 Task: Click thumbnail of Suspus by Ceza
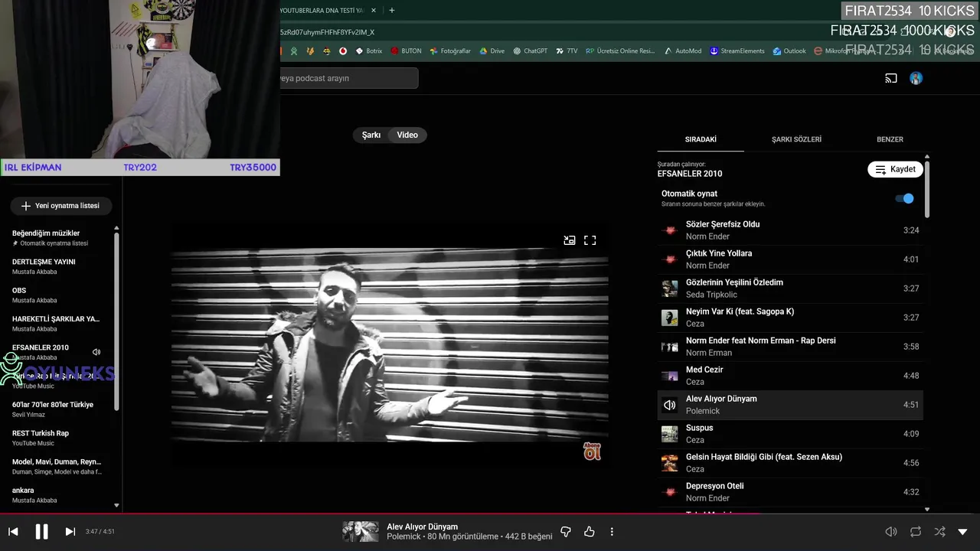pos(670,434)
